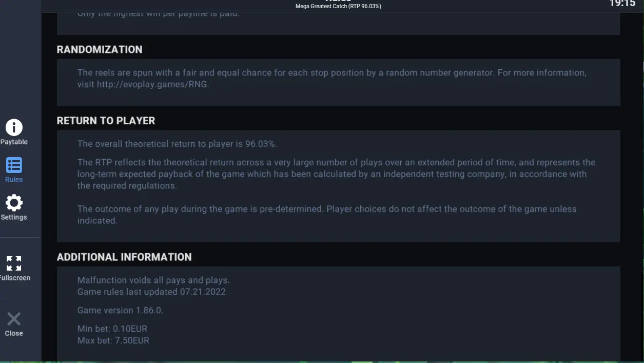Open the Paytable info icon

click(x=14, y=127)
